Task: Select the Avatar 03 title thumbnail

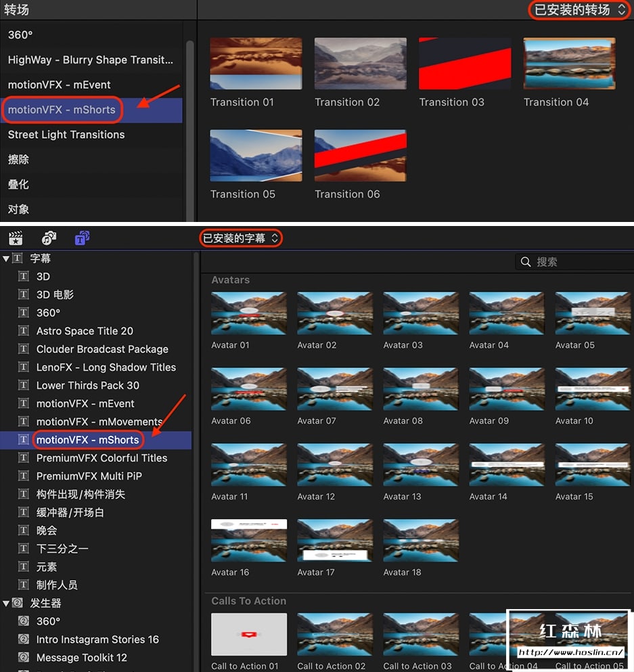Action: (421, 313)
